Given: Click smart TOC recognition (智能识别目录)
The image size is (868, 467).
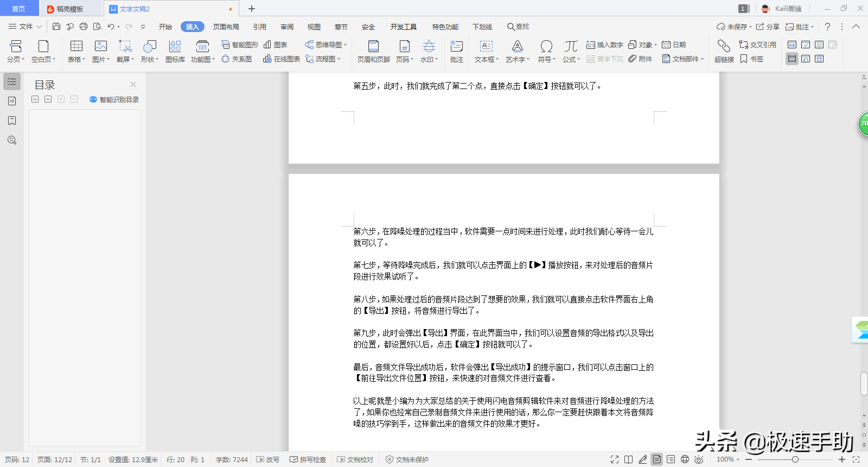Looking at the screenshot, I should click(114, 99).
